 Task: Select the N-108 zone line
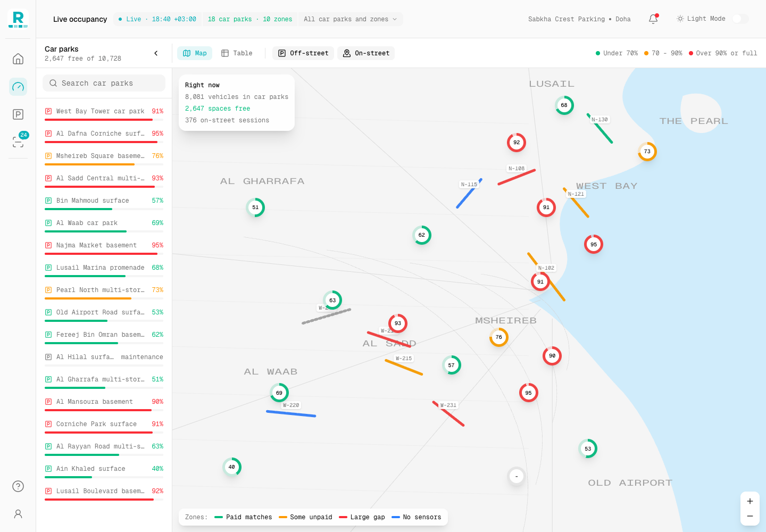click(517, 177)
